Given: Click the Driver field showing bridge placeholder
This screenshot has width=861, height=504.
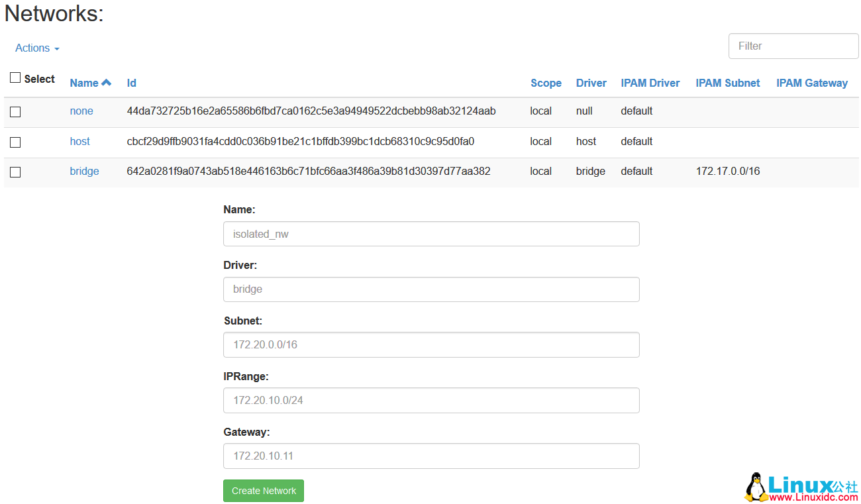Looking at the screenshot, I should [x=430, y=289].
